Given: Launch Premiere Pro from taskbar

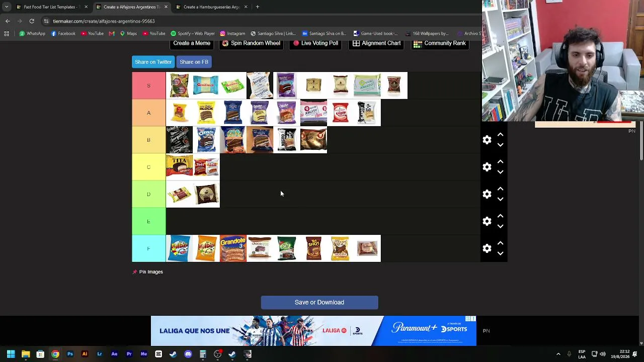Looking at the screenshot, I should coord(129,354).
